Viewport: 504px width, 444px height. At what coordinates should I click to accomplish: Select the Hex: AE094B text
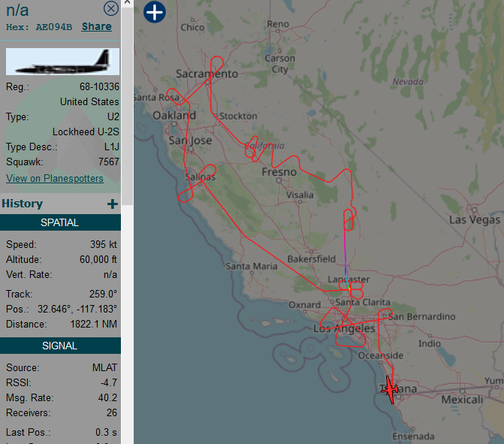coord(39,27)
